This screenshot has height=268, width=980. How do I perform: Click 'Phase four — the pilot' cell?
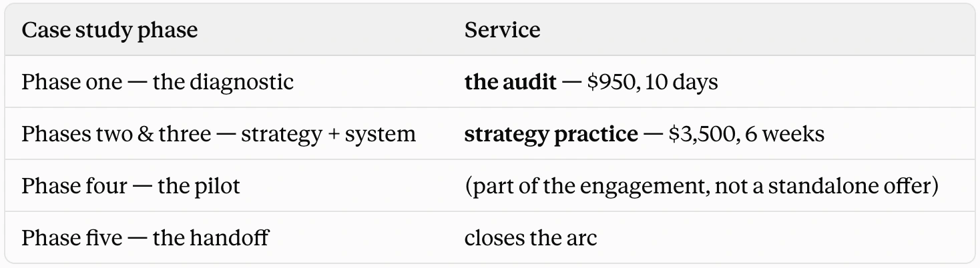pos(130,186)
